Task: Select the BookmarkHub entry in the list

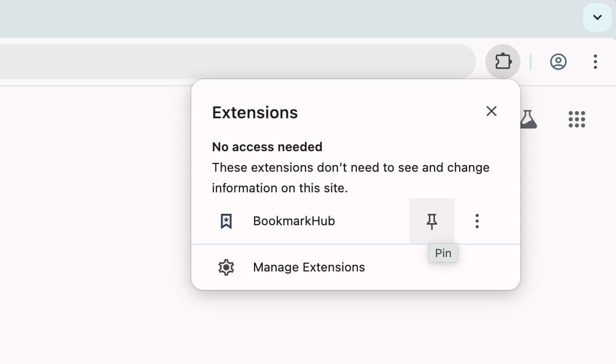Action: (x=294, y=221)
